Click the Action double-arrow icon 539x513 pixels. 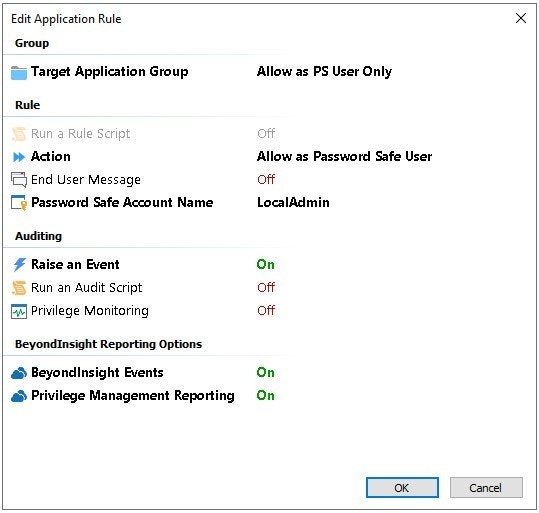pyautogui.click(x=19, y=157)
